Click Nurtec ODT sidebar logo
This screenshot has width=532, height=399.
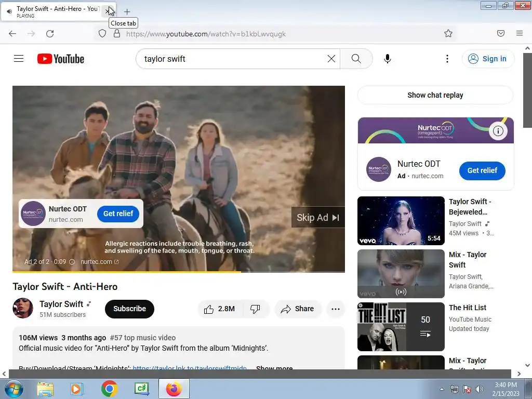(x=379, y=169)
